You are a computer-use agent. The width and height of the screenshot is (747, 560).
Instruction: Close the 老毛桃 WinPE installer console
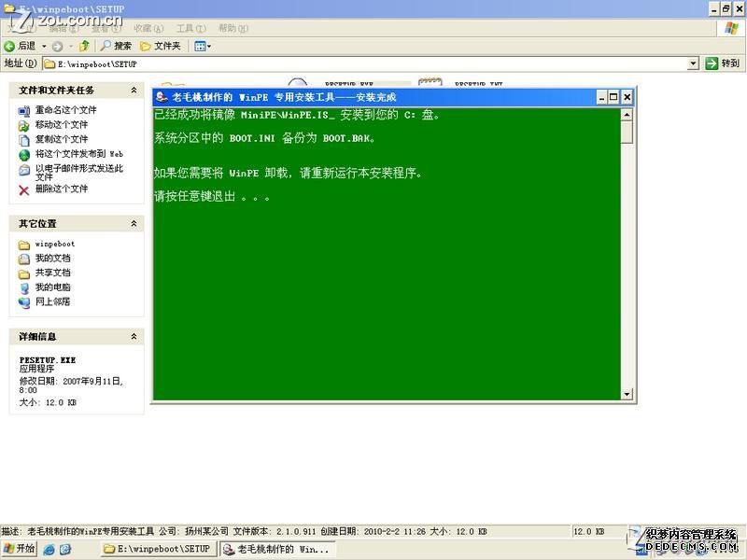(x=627, y=98)
